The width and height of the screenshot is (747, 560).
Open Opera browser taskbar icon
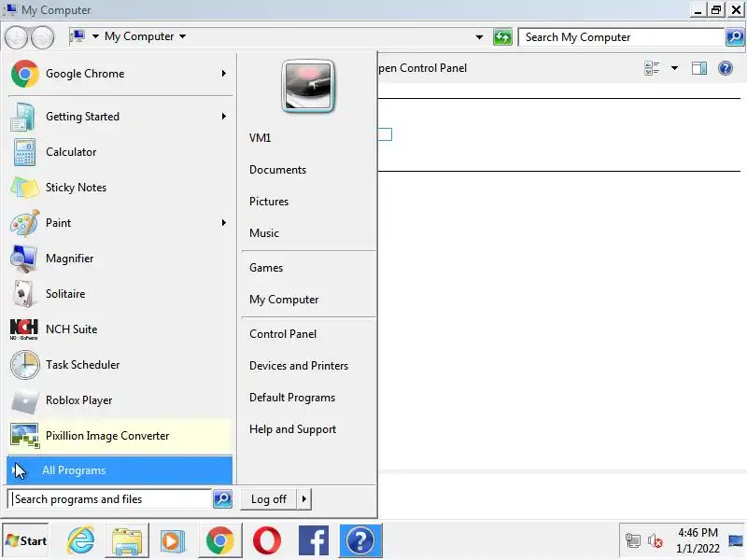267,540
